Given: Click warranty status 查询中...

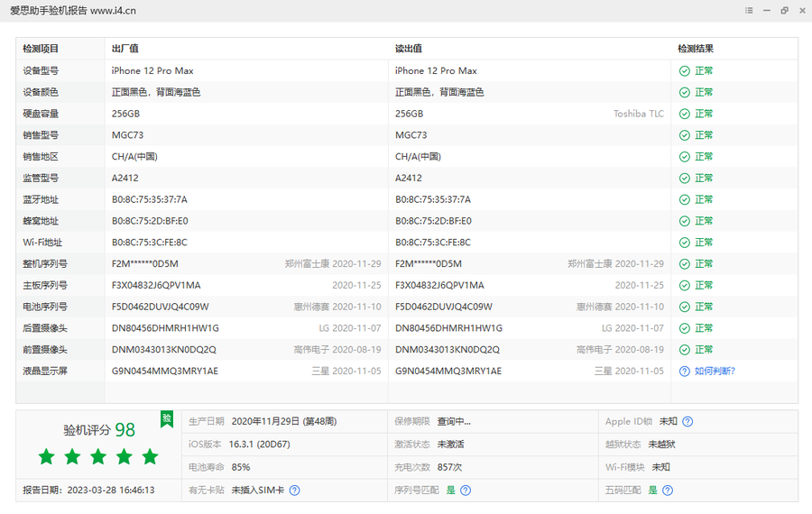Looking at the screenshot, I should click(x=454, y=422).
